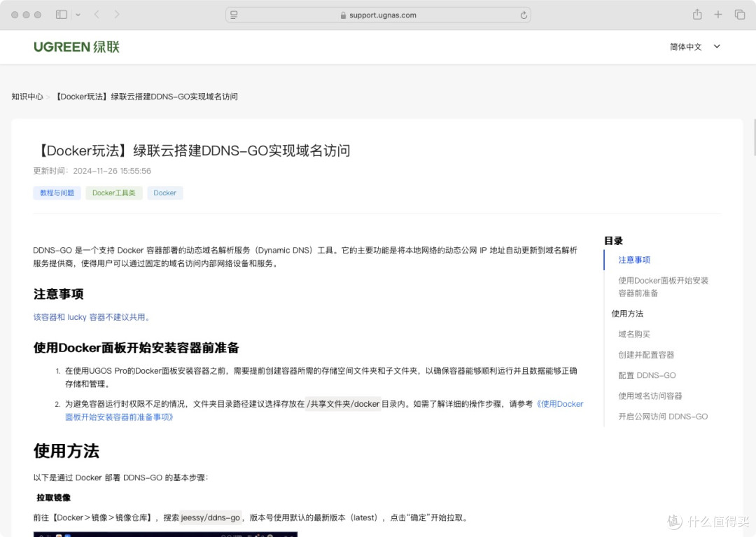
Task: Click the jeessy/ddns-go code text
Action: pos(210,517)
